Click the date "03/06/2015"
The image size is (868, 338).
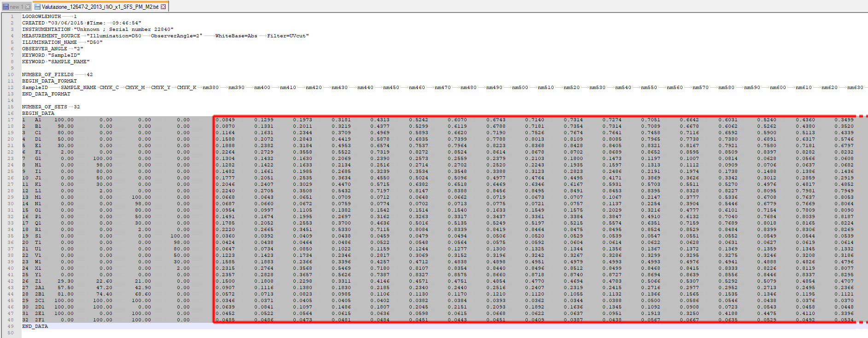tap(67, 23)
